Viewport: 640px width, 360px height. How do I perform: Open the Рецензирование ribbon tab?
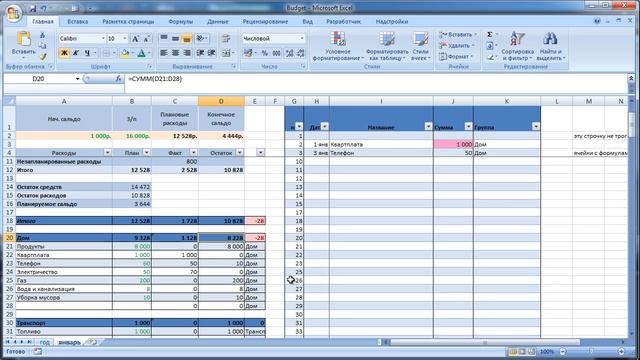click(x=265, y=22)
